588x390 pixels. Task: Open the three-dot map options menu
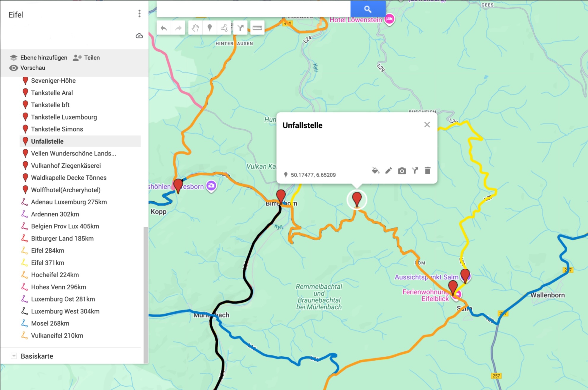click(139, 13)
